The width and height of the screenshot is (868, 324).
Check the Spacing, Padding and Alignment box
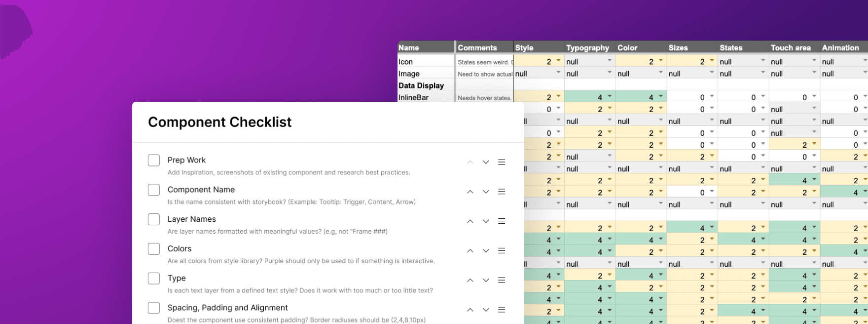[154, 308]
